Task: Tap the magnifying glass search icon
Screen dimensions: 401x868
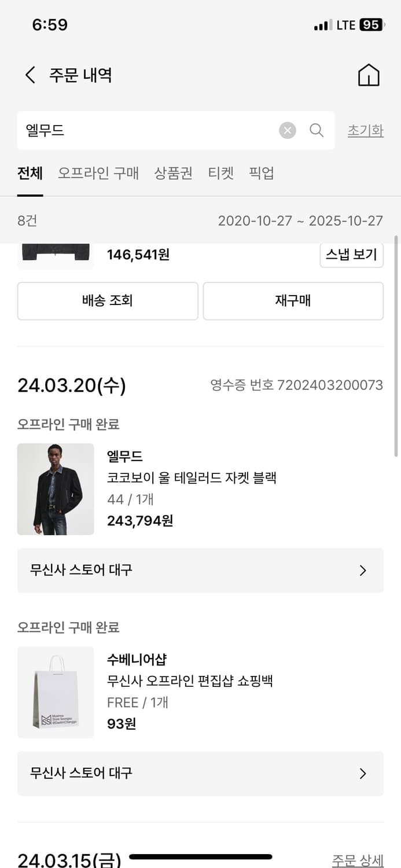Action: click(317, 130)
